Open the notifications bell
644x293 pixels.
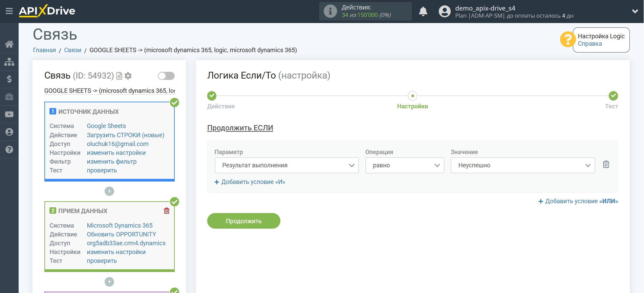click(x=423, y=12)
